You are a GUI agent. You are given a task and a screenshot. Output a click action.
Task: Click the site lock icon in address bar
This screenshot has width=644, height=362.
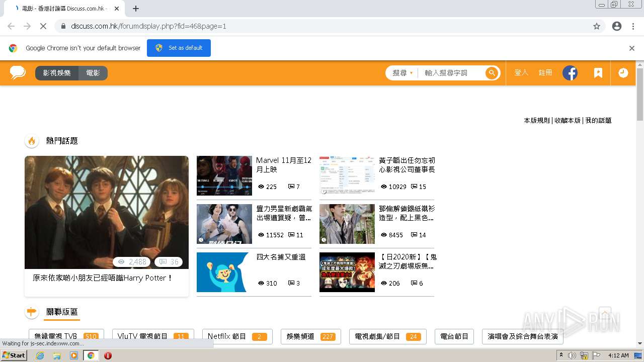[x=63, y=26]
